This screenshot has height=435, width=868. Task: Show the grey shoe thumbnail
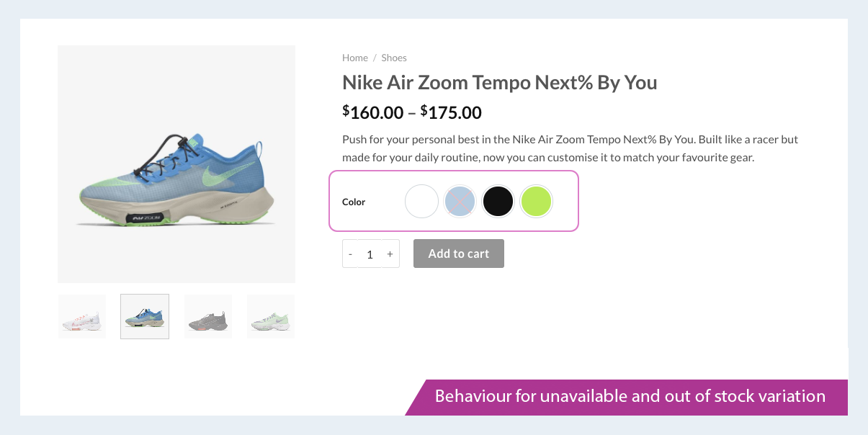[208, 317]
